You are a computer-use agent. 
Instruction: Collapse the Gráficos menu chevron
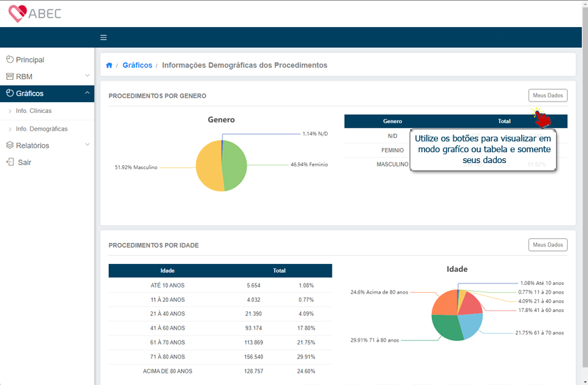(x=87, y=93)
